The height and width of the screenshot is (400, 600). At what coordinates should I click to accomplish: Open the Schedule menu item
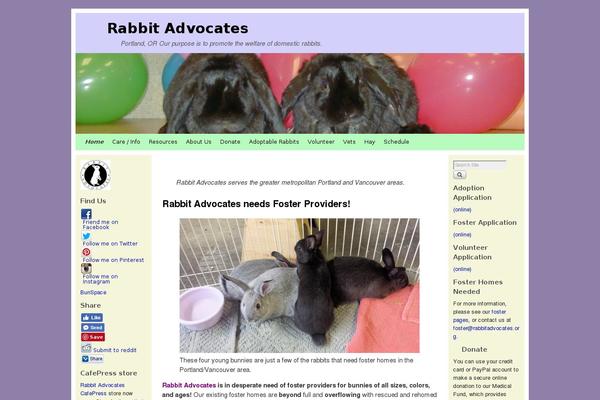click(x=396, y=142)
